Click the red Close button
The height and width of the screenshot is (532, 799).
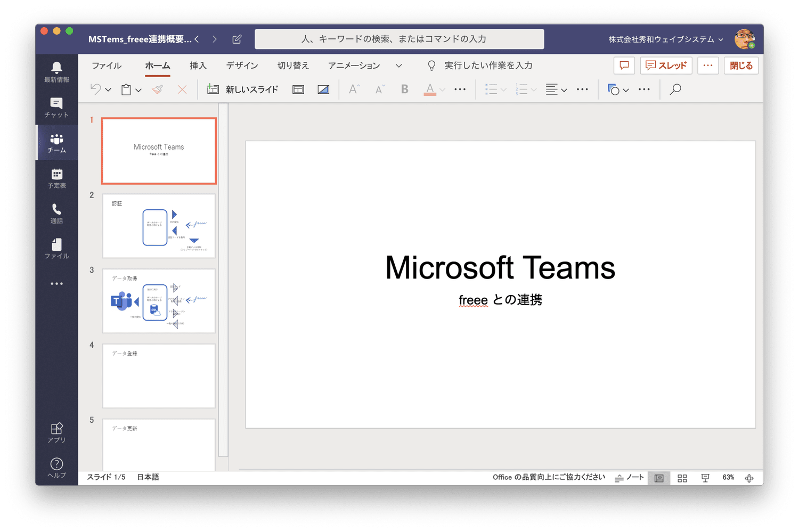[741, 66]
